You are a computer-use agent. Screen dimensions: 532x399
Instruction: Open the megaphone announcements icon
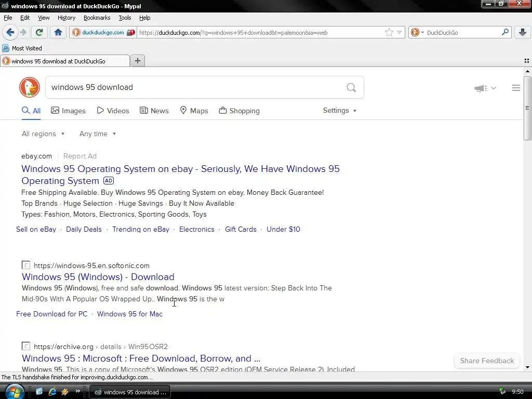(481, 88)
